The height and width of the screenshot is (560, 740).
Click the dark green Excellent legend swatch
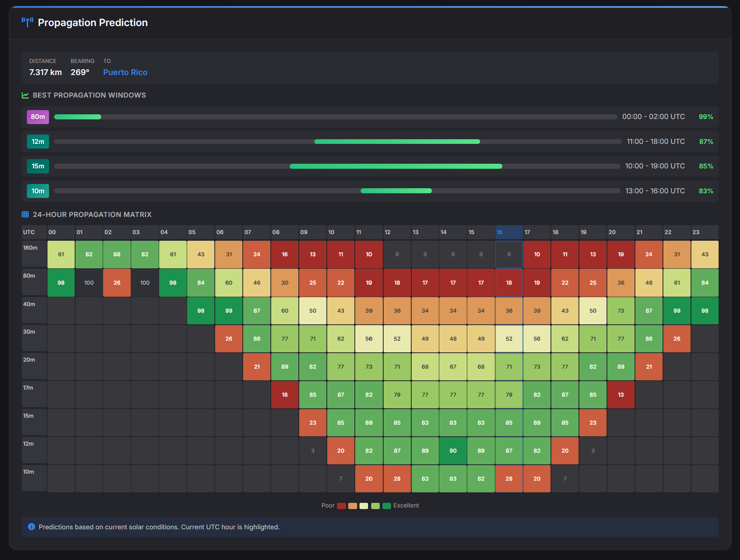pyautogui.click(x=386, y=506)
